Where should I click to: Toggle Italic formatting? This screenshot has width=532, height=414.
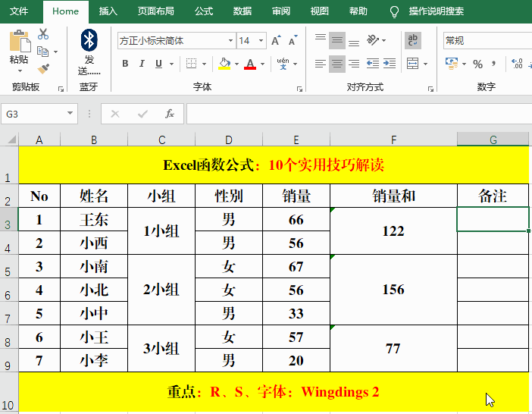coord(142,64)
